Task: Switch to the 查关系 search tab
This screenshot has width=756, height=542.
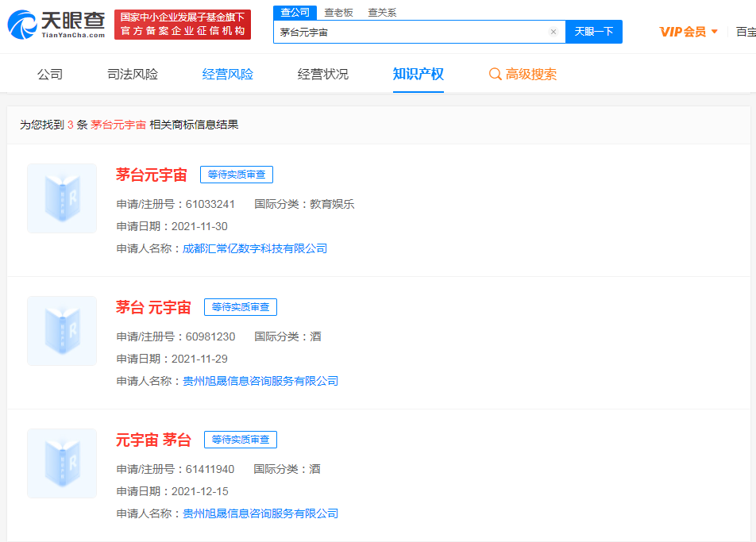Action: click(382, 13)
